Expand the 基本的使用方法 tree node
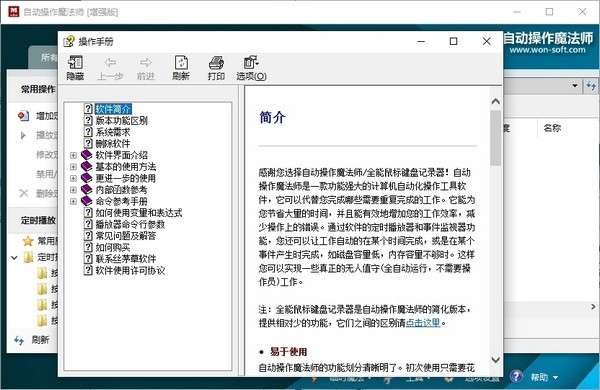Viewport: 600px width, 390px height. pyautogui.click(x=73, y=167)
